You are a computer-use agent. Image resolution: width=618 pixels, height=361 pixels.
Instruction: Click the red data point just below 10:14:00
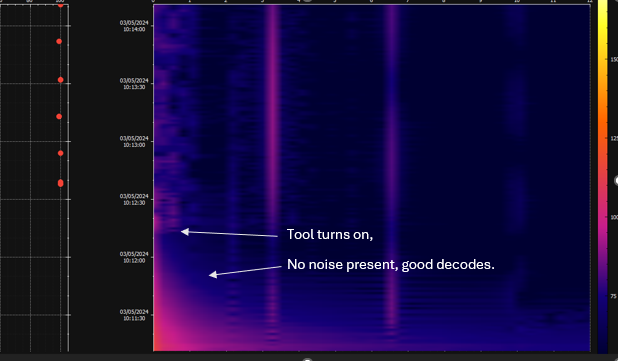[x=59, y=41]
